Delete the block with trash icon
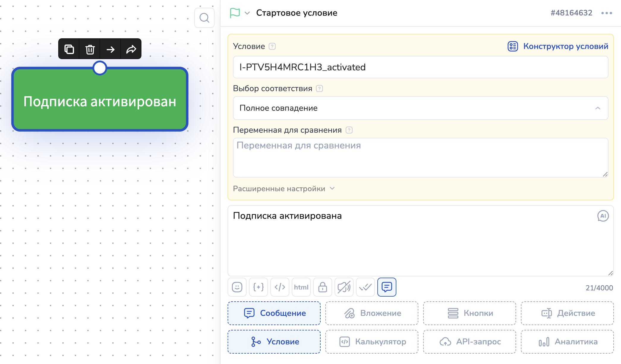The height and width of the screenshot is (364, 621). (x=90, y=49)
